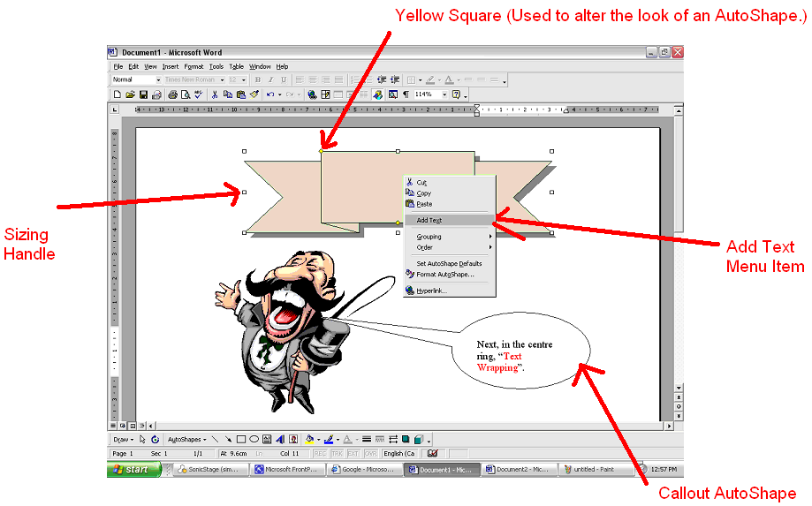Switch to Google - Microsoft browser taskbar button

(x=364, y=469)
